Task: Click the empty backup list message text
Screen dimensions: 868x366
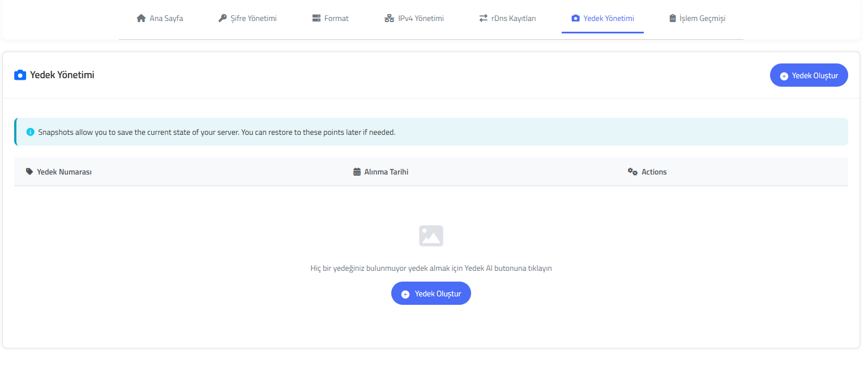Action: (431, 268)
